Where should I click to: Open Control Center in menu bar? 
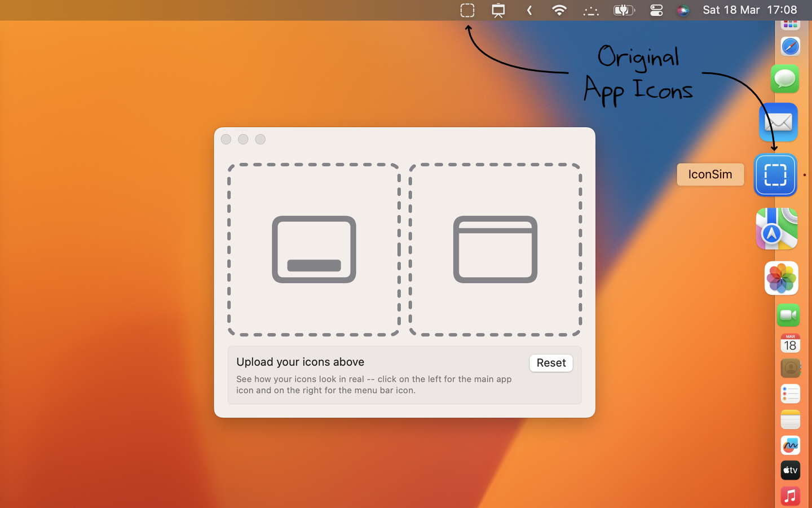(x=656, y=10)
